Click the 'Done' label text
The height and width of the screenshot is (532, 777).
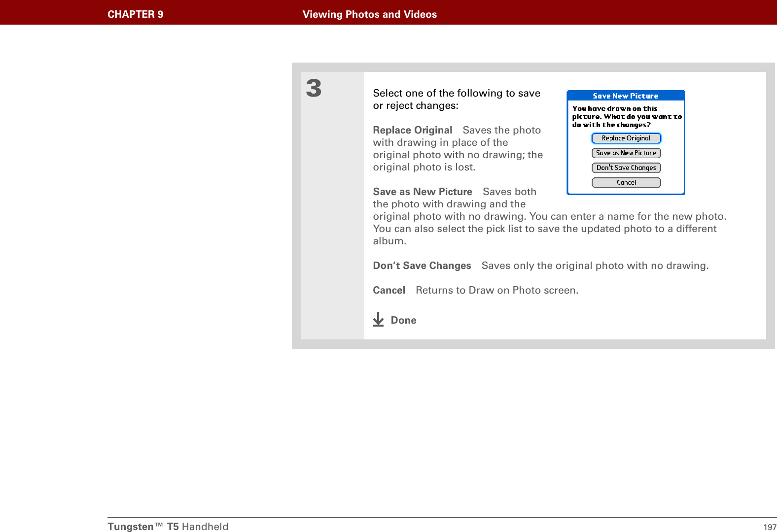pos(403,320)
